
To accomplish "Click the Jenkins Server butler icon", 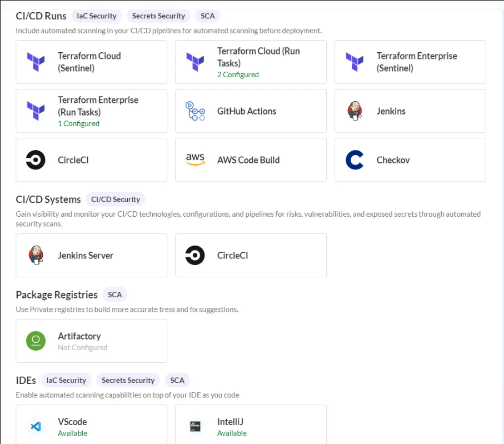I will tap(36, 256).
